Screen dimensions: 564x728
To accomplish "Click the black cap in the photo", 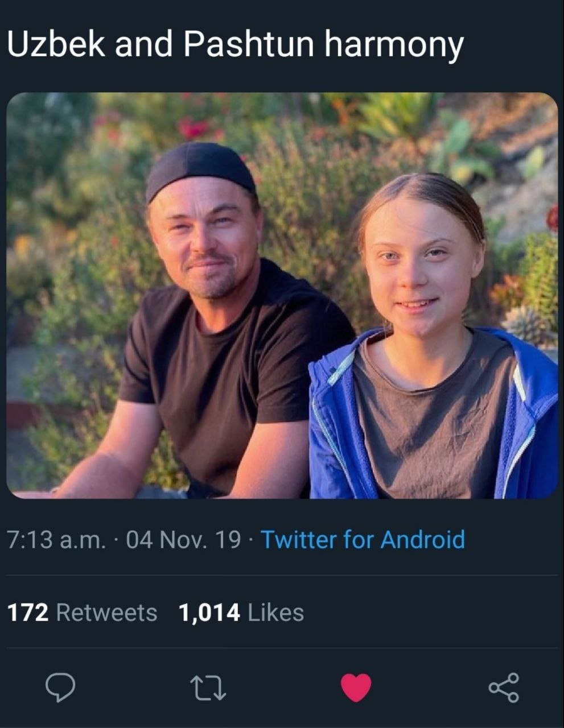I will click(x=199, y=168).
